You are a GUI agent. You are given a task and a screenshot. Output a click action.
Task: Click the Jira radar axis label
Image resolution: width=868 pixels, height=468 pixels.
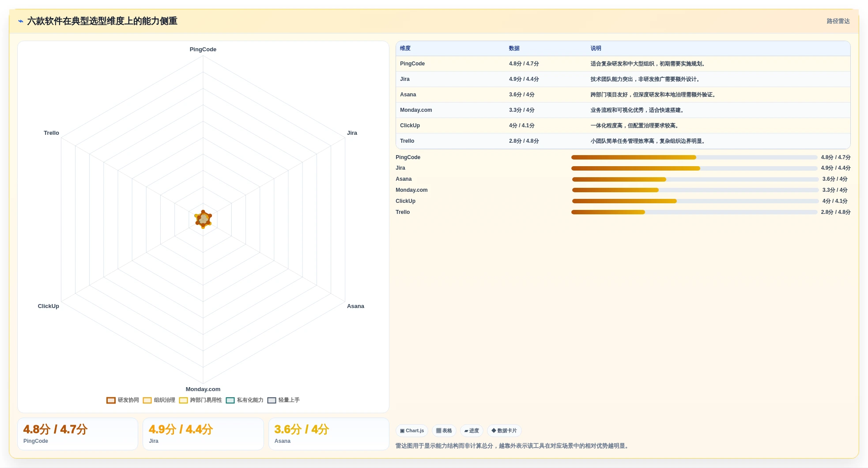click(x=352, y=133)
